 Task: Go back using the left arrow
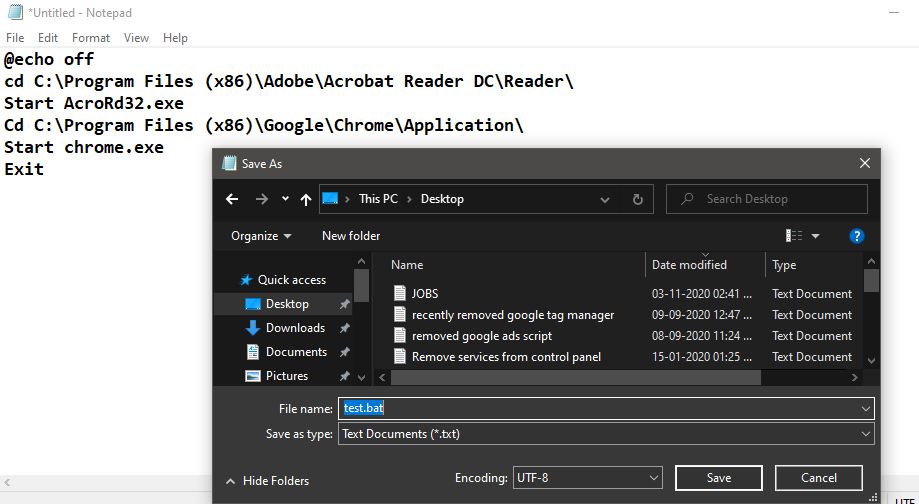(x=232, y=199)
